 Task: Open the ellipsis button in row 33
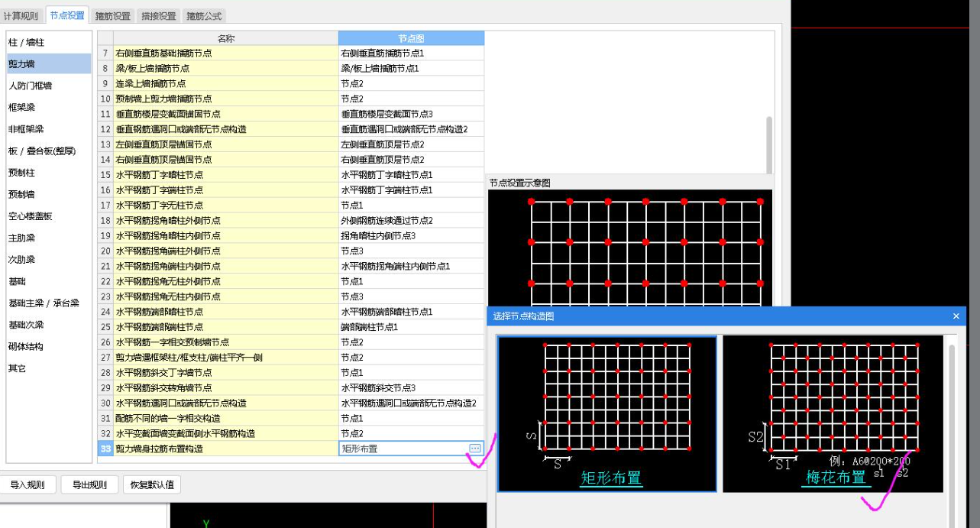(x=475, y=449)
